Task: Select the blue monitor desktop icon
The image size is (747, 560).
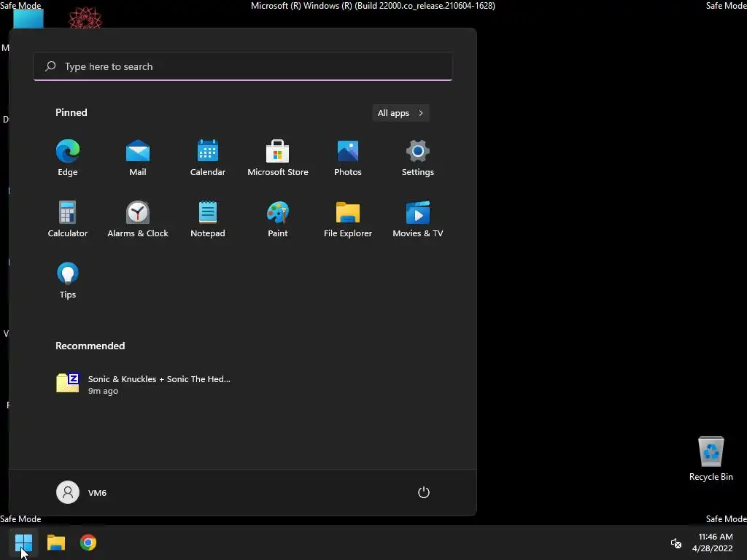Action: coord(28,19)
